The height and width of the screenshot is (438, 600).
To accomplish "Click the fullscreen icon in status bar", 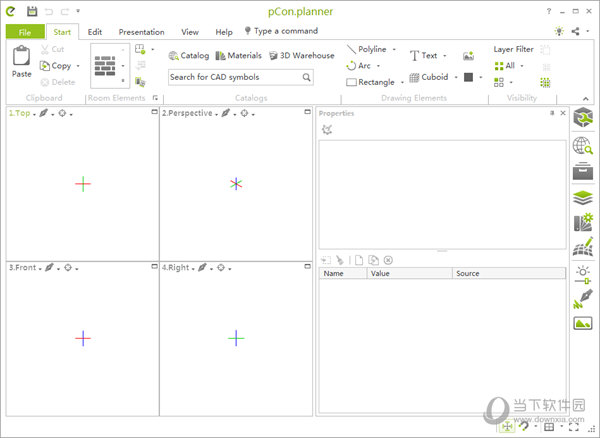I will (x=574, y=427).
